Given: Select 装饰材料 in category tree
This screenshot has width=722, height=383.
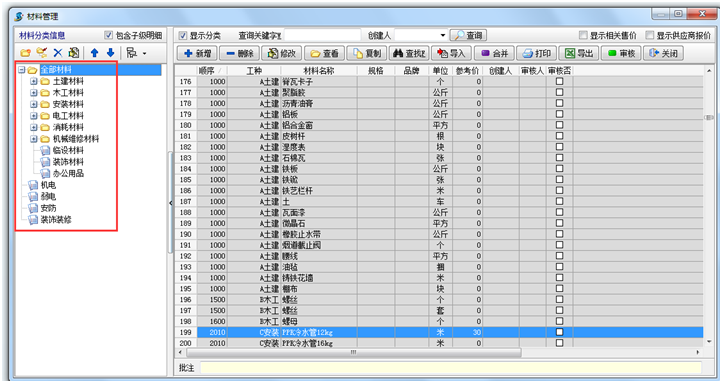Looking at the screenshot, I should click(68, 162).
